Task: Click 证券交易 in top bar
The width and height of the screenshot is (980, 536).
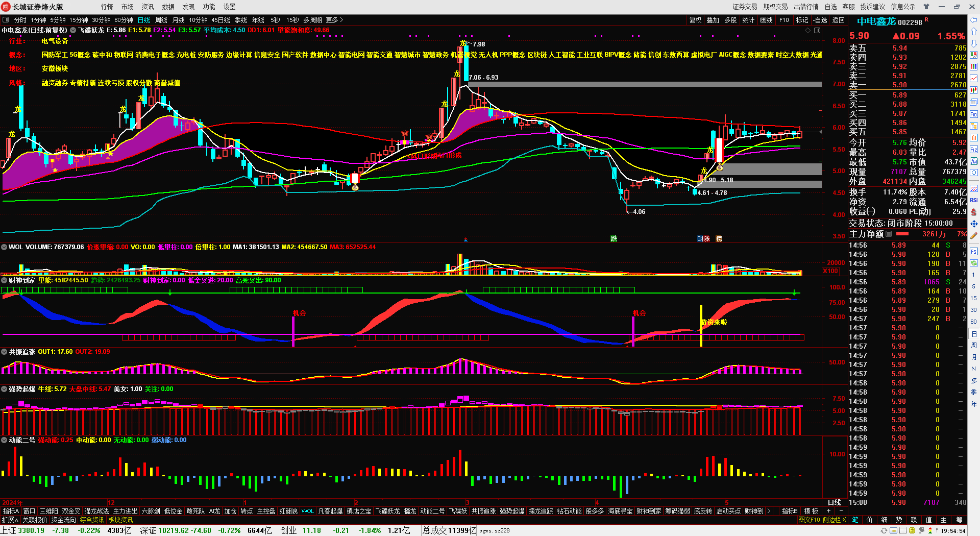Action: click(x=745, y=7)
